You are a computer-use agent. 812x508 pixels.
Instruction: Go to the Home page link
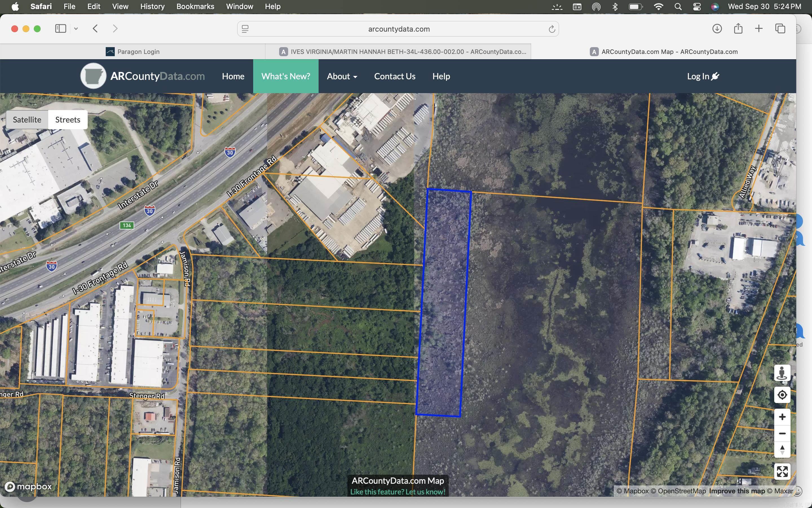click(233, 76)
